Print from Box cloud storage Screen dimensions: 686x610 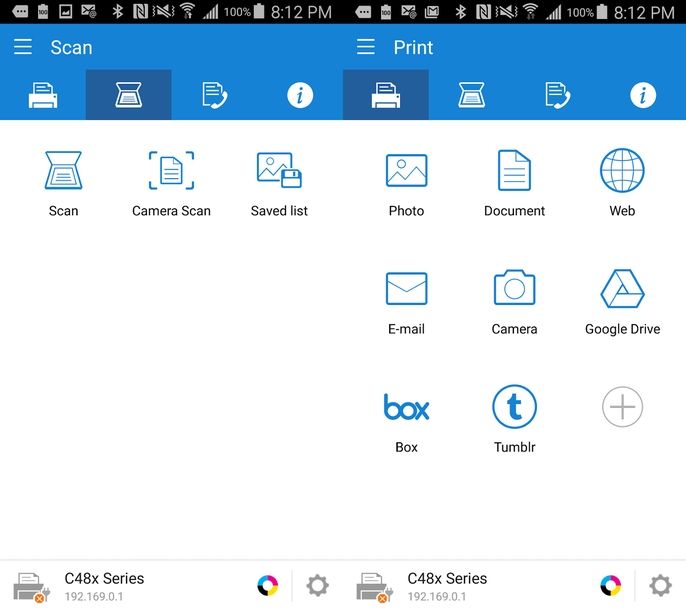[406, 422]
